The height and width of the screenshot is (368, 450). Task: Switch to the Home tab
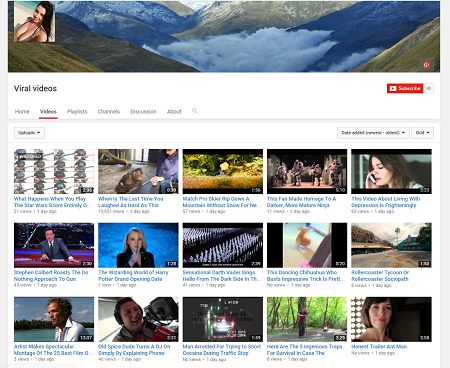[22, 112]
